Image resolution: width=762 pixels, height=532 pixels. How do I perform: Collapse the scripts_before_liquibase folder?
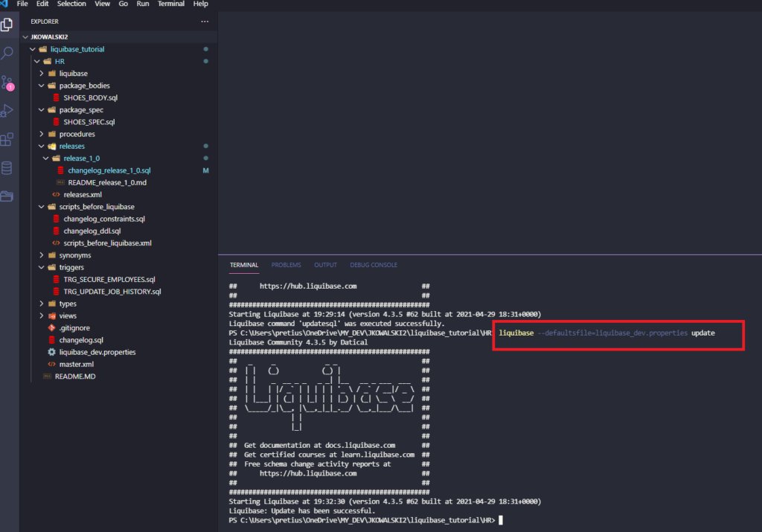(x=42, y=207)
